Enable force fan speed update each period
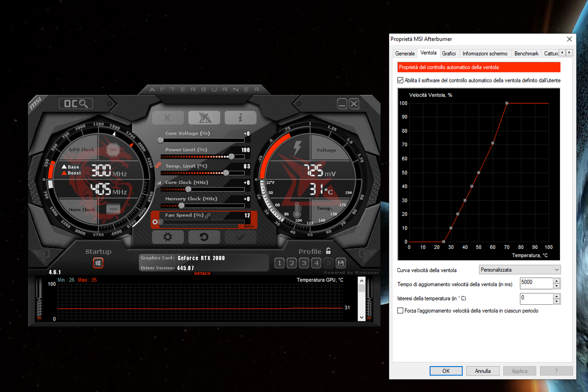Viewport: 588px width, 392px height. coord(400,311)
